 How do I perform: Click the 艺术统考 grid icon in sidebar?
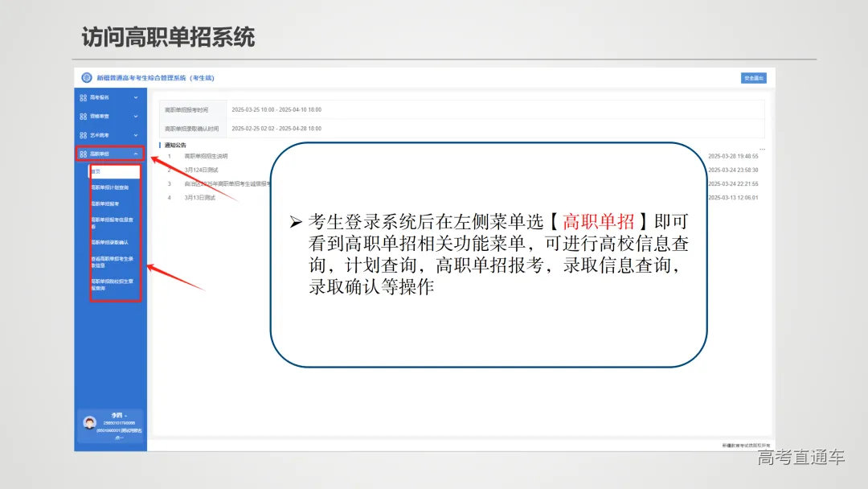click(x=81, y=133)
